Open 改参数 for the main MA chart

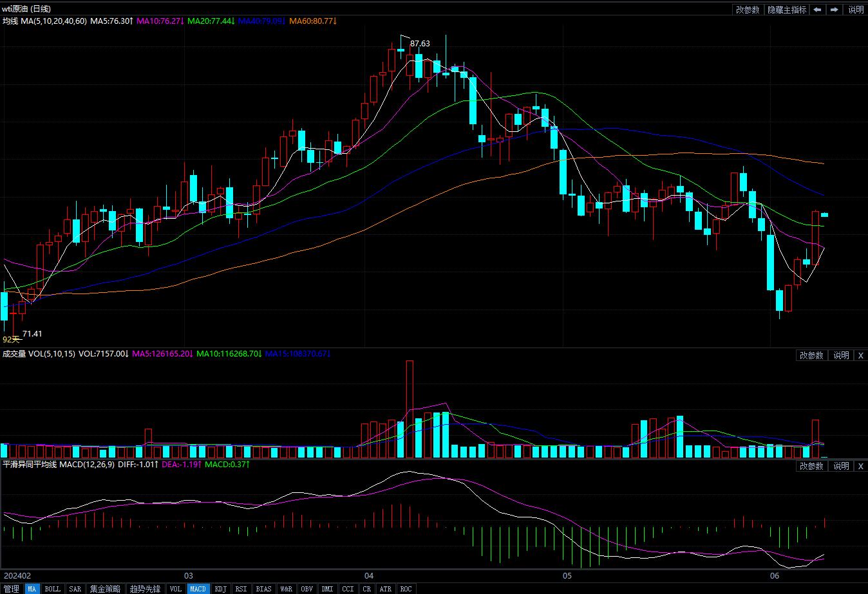(748, 10)
